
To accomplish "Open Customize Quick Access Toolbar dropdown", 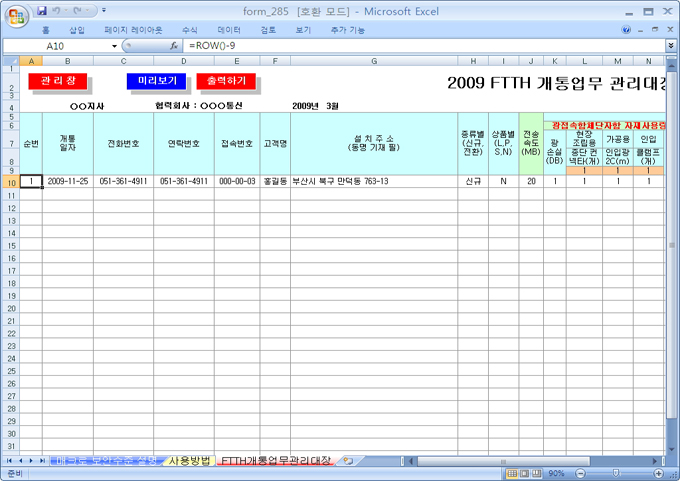I will coord(103,10).
